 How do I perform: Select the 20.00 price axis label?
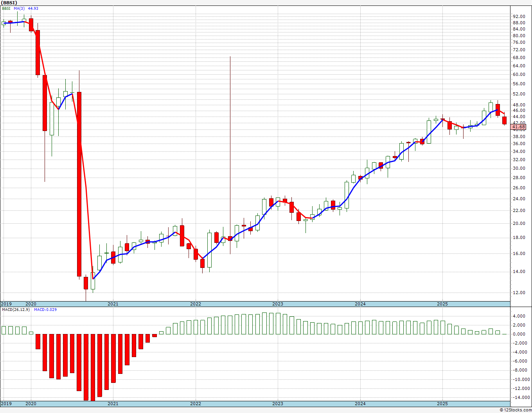[x=519, y=224]
